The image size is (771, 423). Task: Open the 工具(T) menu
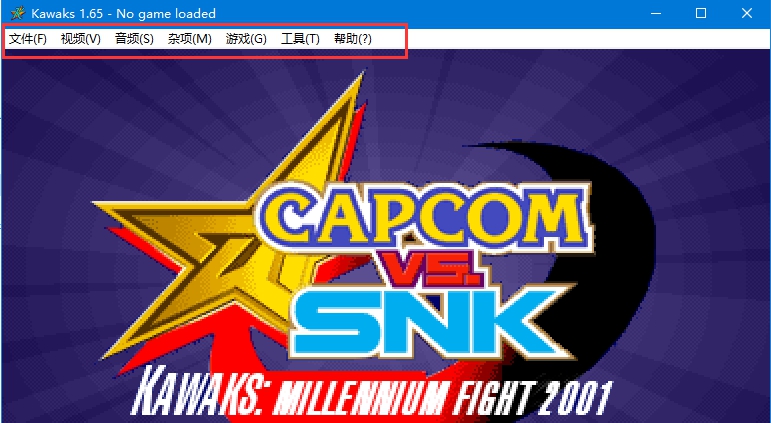click(x=300, y=39)
